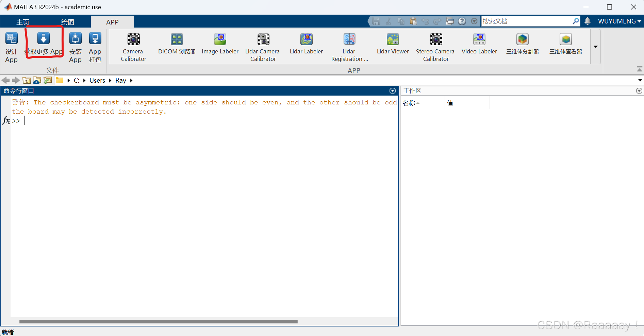Expand path arrow after Users
Screen dimensions: 644x336
[110, 81]
